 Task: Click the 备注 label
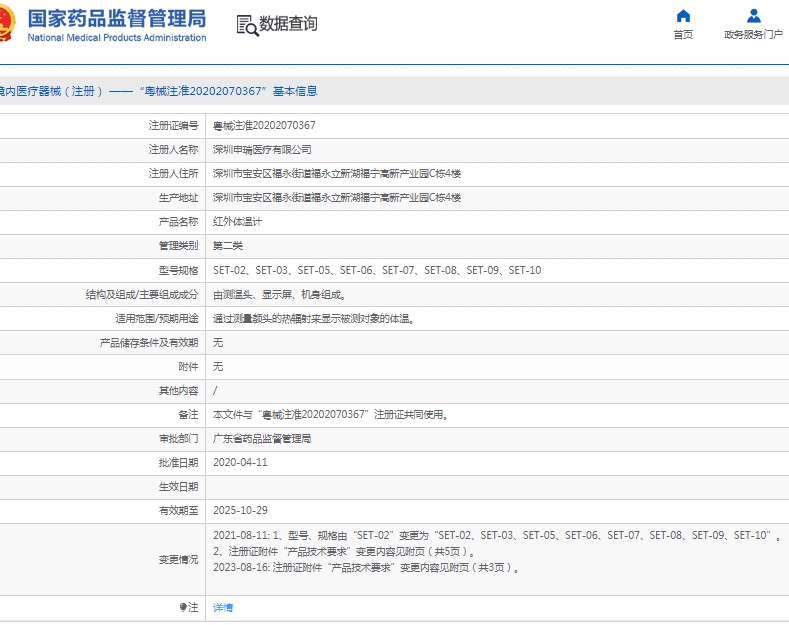[x=188, y=415]
